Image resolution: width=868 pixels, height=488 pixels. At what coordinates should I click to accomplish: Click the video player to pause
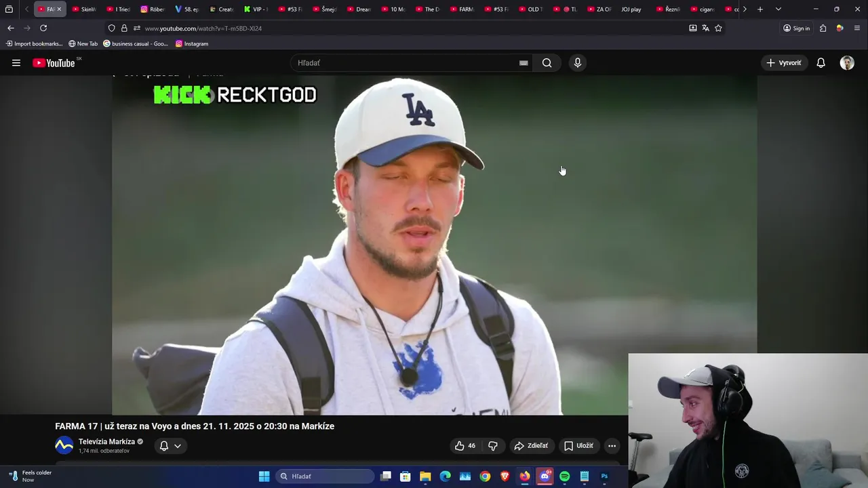coord(434,244)
